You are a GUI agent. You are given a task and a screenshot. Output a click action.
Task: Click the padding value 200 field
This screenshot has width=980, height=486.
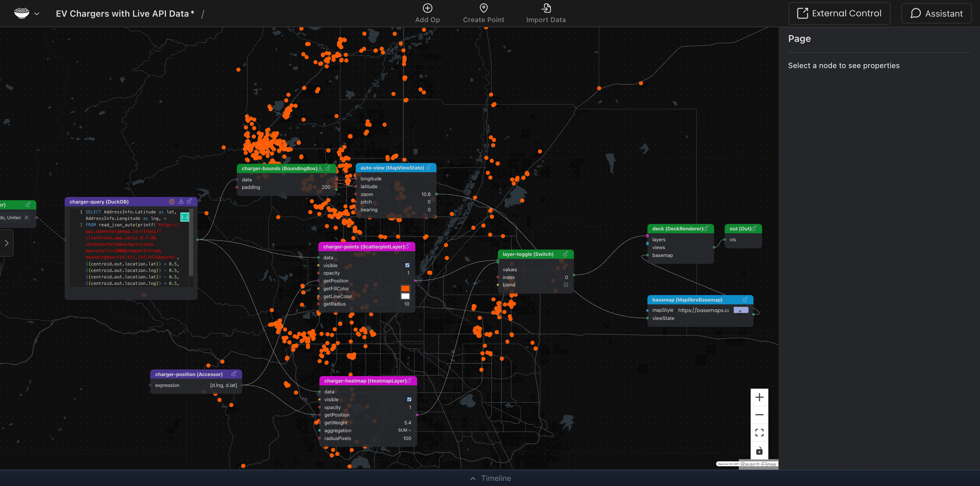pyautogui.click(x=326, y=187)
